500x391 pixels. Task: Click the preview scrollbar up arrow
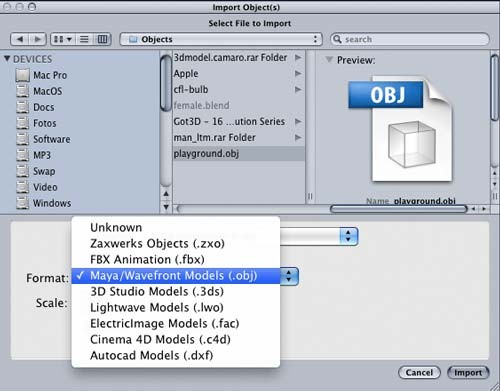click(x=495, y=173)
